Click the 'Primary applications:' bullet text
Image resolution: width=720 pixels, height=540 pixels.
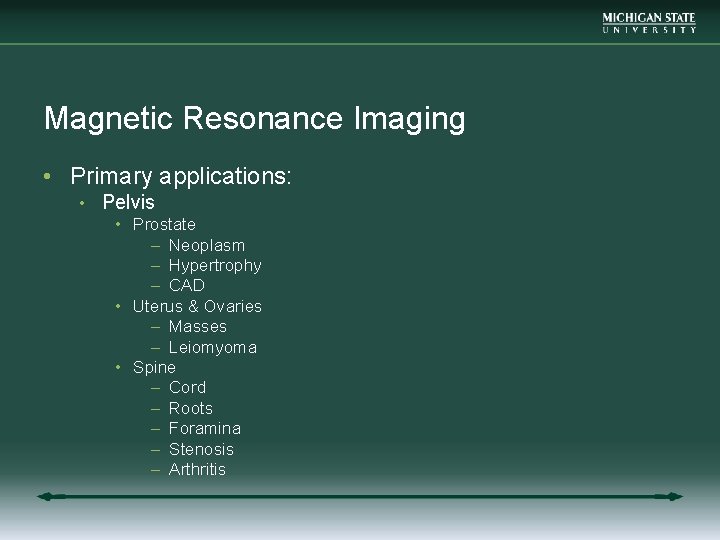[x=181, y=176]
